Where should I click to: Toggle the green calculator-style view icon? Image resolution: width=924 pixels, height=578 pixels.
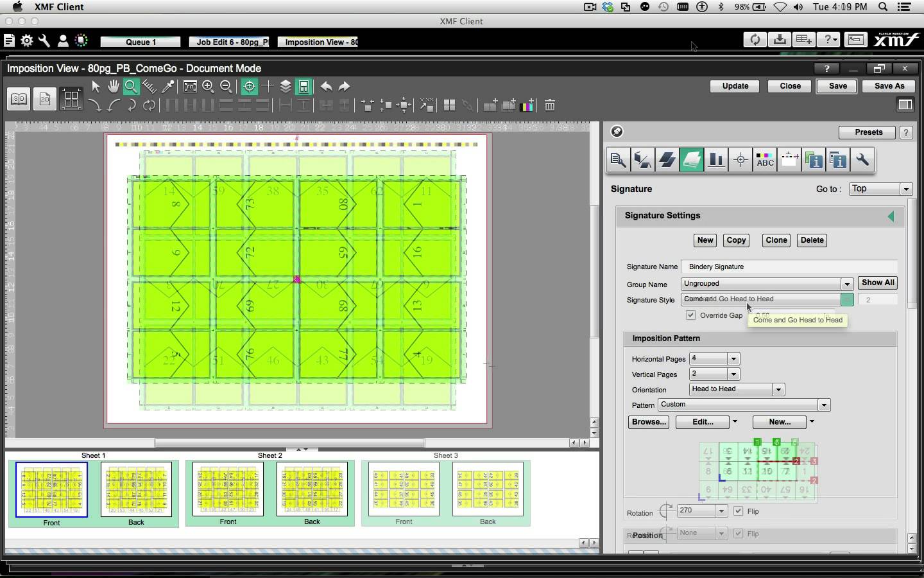(x=304, y=86)
